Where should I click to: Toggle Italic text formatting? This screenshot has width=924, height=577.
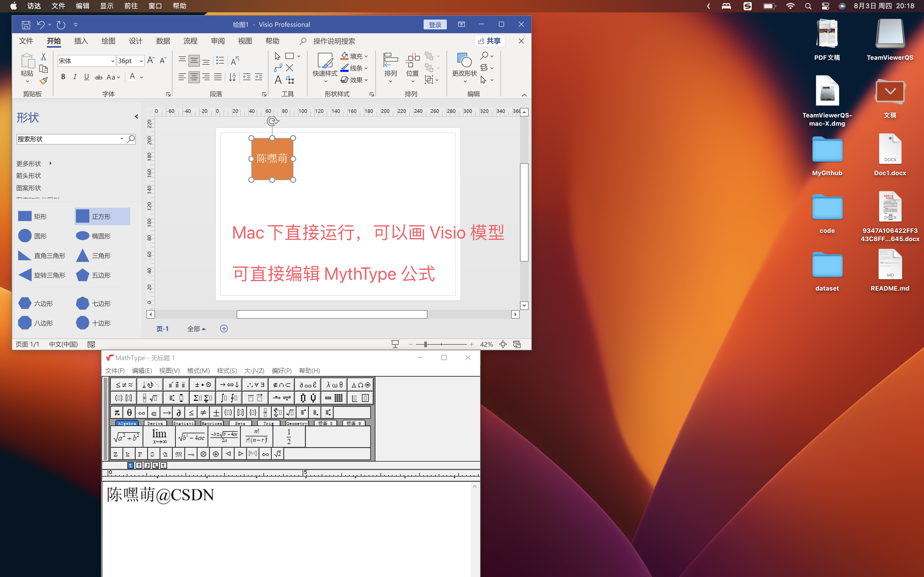[x=75, y=77]
